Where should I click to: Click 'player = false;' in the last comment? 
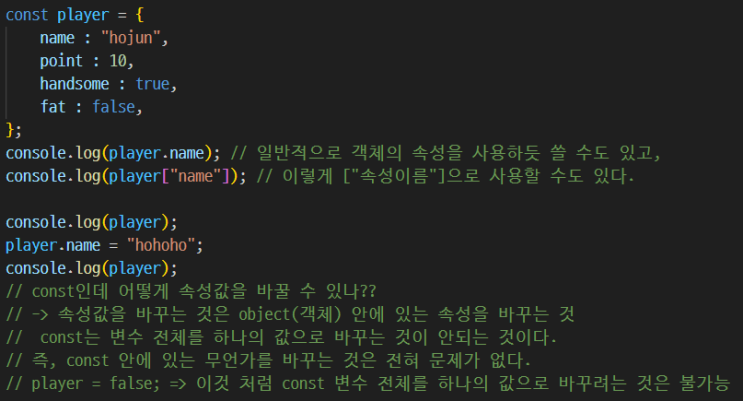[x=96, y=383]
